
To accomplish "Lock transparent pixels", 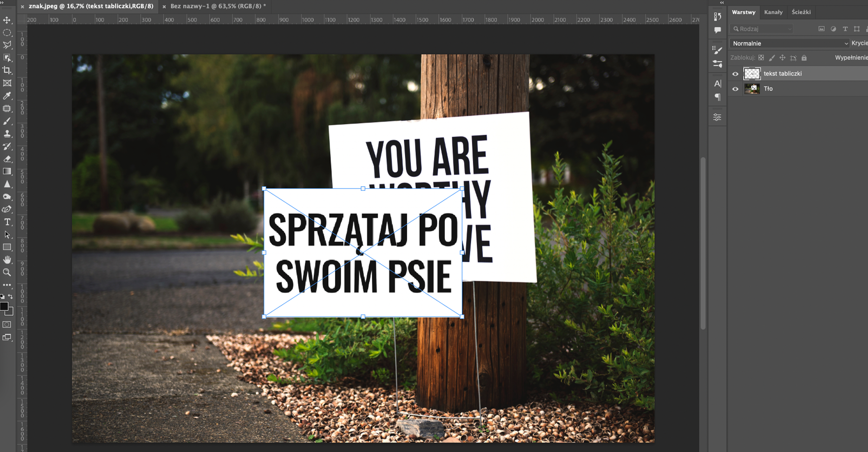I will (x=761, y=58).
